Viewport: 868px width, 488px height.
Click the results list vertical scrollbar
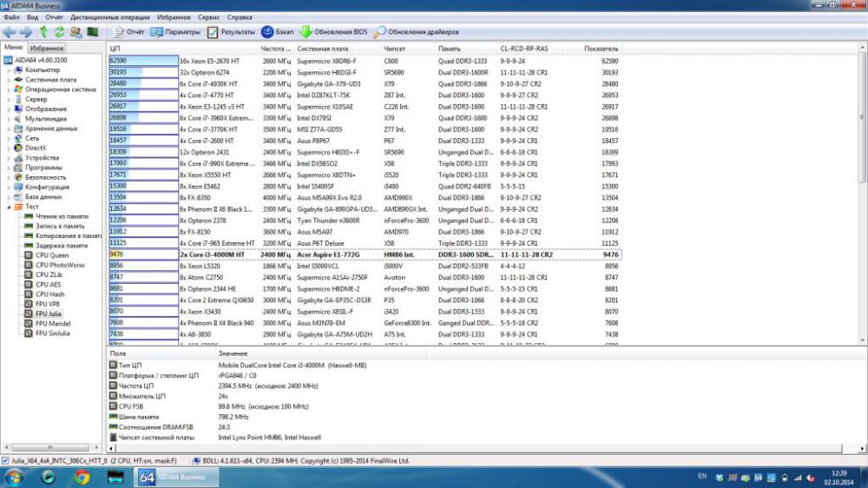(x=863, y=194)
